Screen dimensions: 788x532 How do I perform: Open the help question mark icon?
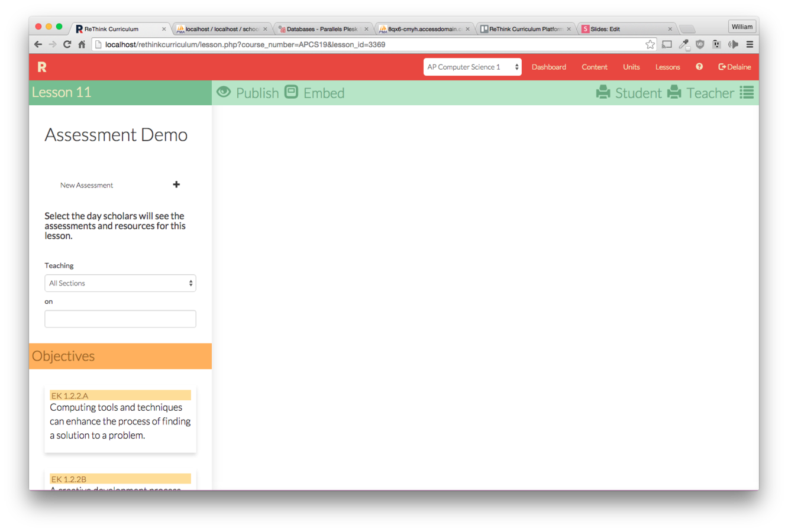(699, 67)
